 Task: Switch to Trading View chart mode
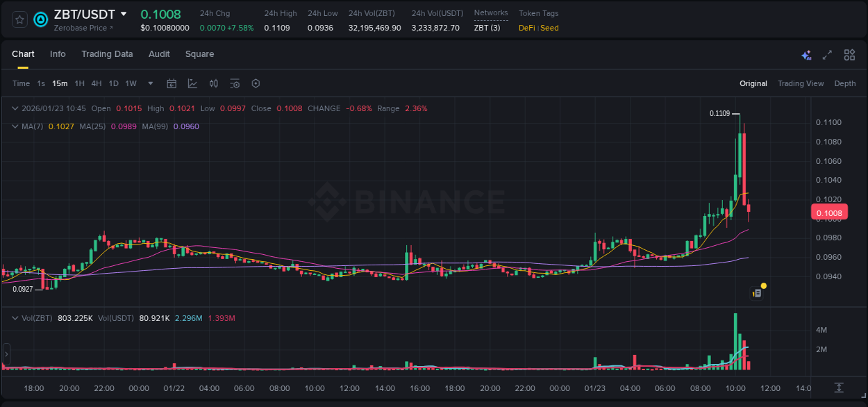[800, 83]
